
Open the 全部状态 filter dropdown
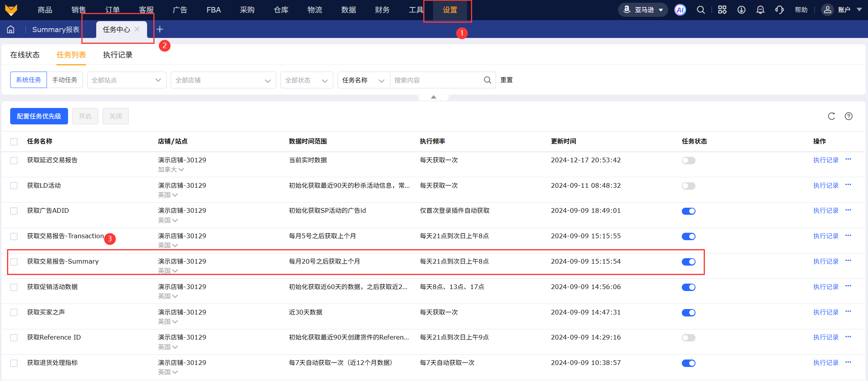coord(306,80)
